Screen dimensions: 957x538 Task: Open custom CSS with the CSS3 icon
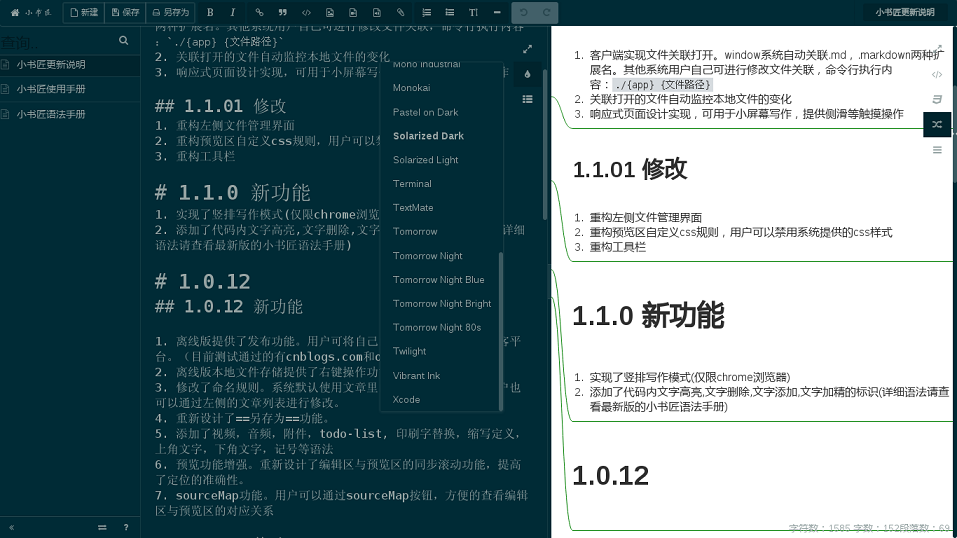pyautogui.click(x=937, y=100)
